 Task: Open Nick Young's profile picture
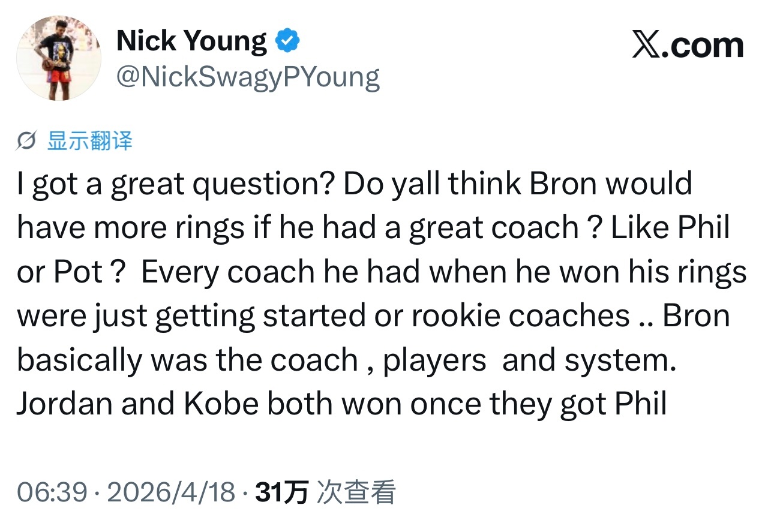point(58,58)
